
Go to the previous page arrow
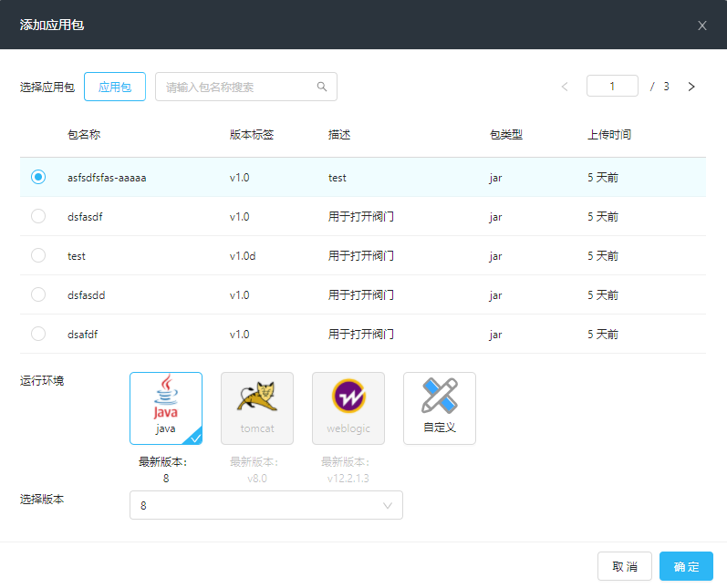click(x=565, y=87)
